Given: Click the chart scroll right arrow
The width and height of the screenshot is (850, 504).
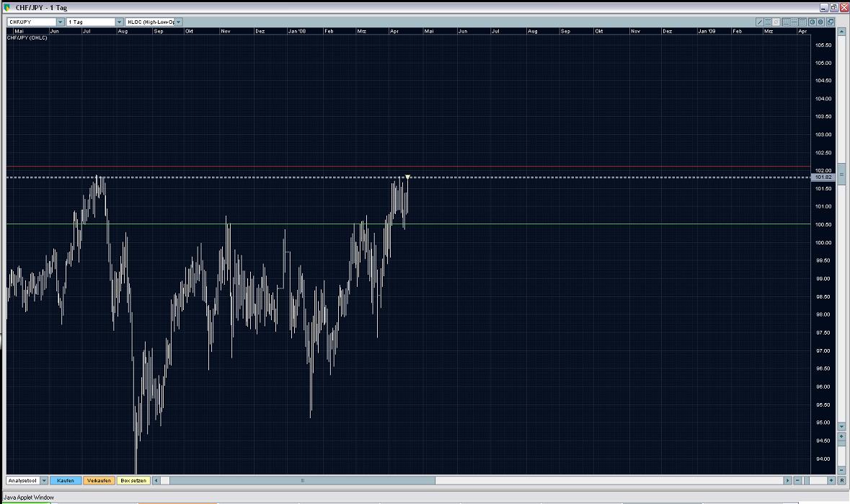Looking at the screenshot, I should [788, 480].
